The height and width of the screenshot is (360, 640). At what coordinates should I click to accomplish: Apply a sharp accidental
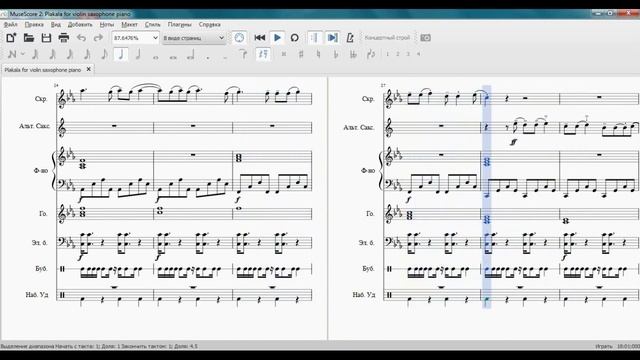click(x=301, y=54)
